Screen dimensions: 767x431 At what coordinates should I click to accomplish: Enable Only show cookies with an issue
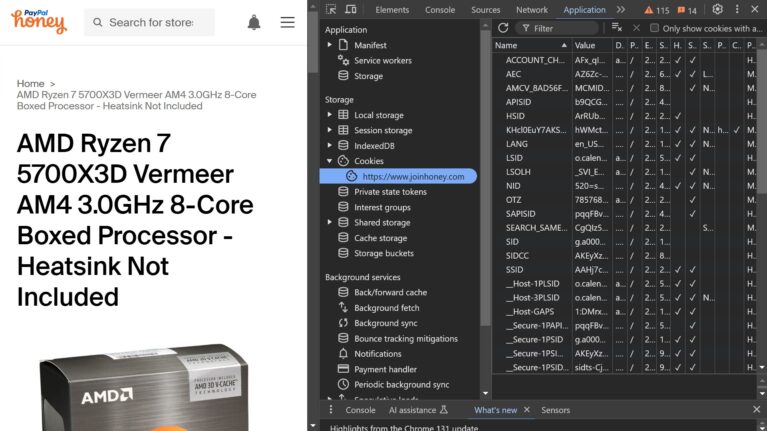tap(654, 28)
